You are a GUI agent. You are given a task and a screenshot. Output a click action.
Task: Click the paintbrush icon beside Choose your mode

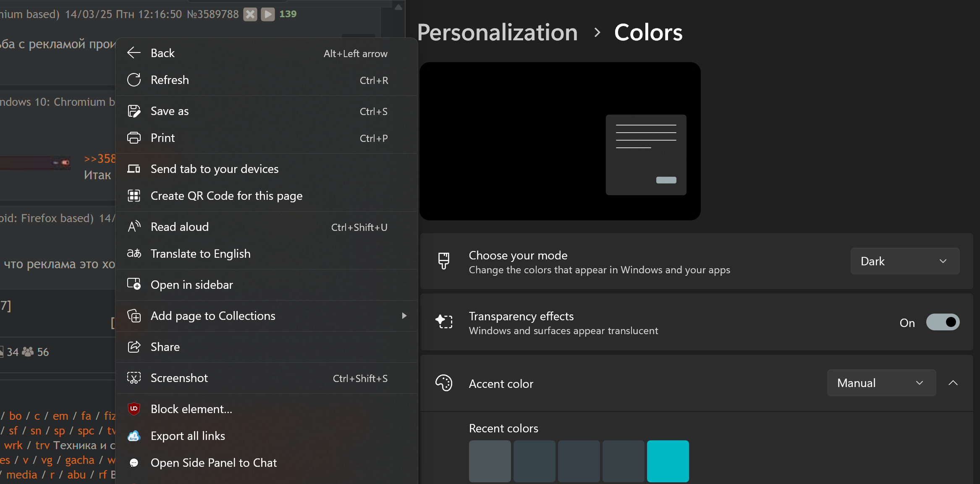[444, 261]
